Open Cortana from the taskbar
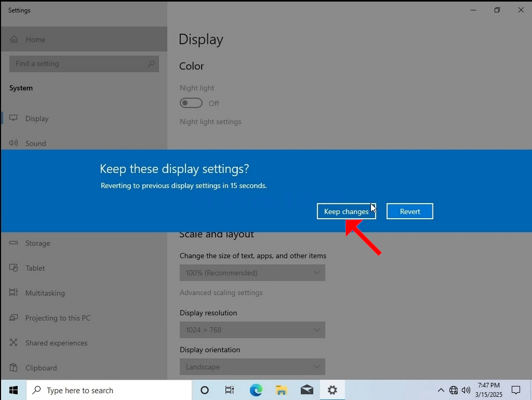Screen dimensions: 532x400 (x=205, y=390)
